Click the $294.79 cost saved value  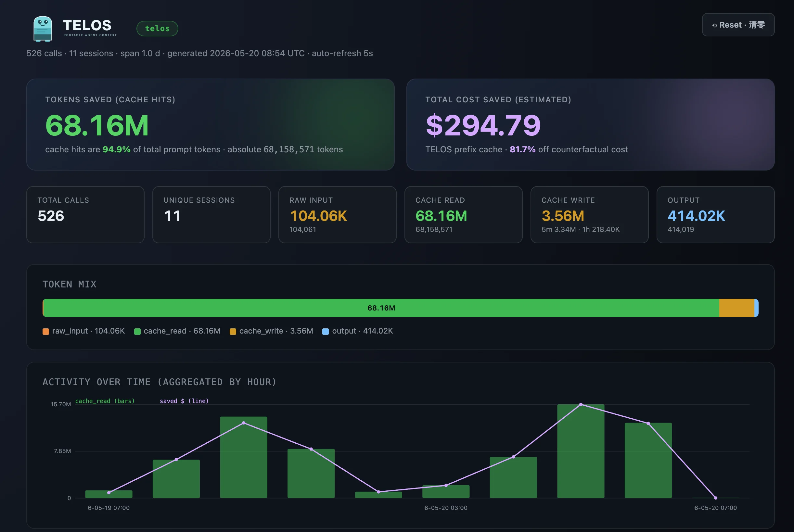pos(483,125)
